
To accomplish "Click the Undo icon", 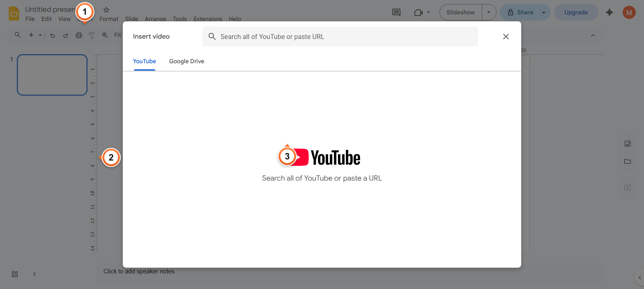I will (x=53, y=35).
